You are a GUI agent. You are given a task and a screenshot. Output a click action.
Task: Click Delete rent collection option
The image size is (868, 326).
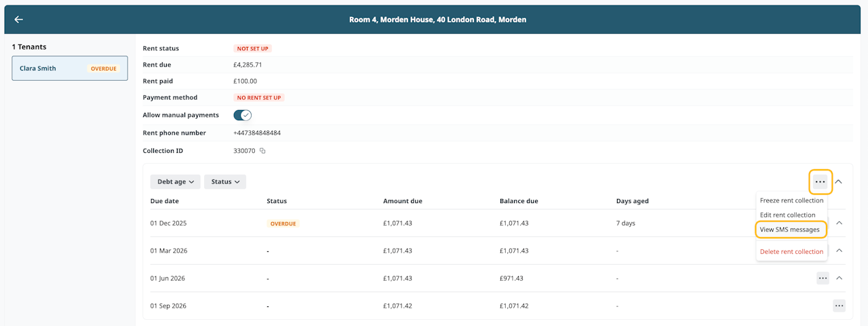[791, 251]
